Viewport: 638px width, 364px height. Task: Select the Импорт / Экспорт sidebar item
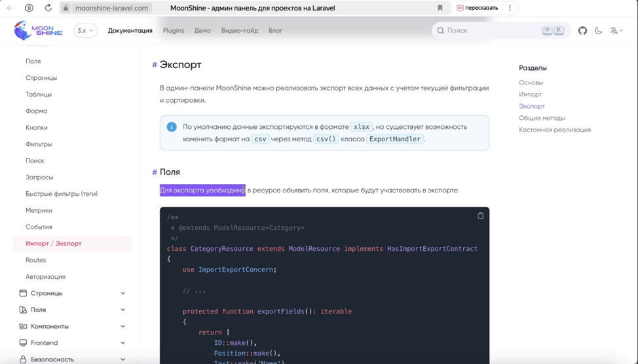point(73,244)
